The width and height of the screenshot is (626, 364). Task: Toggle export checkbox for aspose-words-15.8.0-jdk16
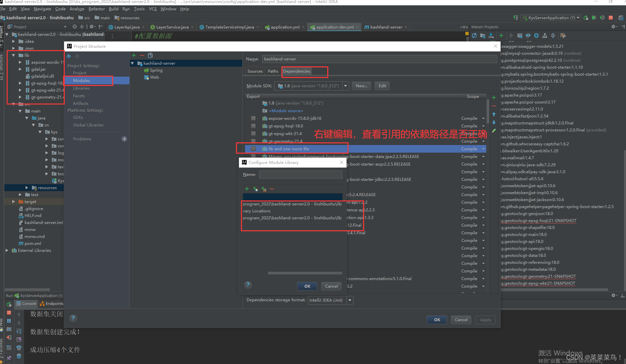point(254,118)
